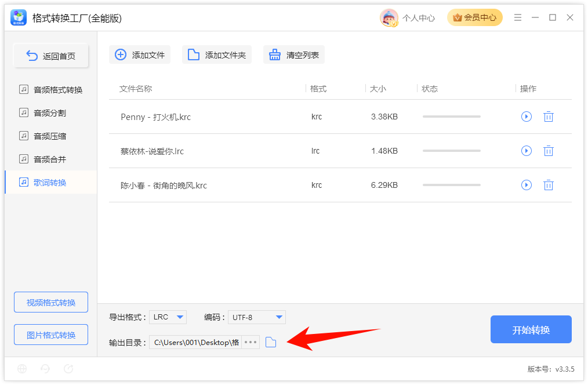This screenshot has height=385, width=588.
Task: Click size value 1.48KB
Action: click(384, 151)
